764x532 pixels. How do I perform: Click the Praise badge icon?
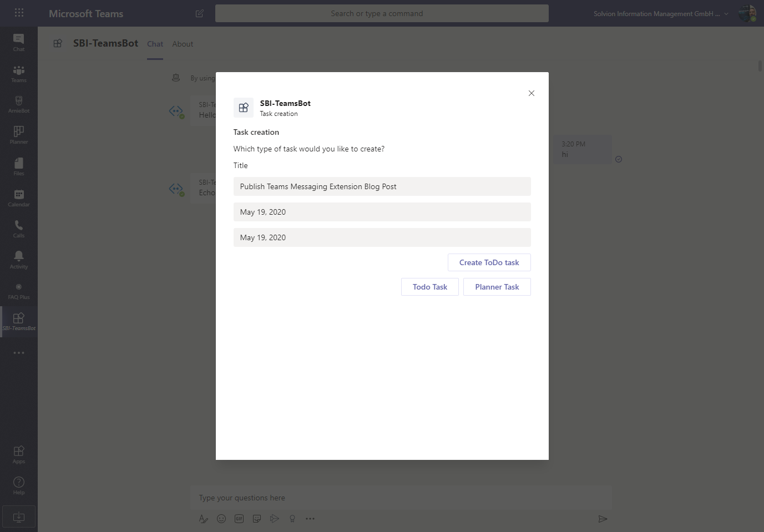coord(292,519)
